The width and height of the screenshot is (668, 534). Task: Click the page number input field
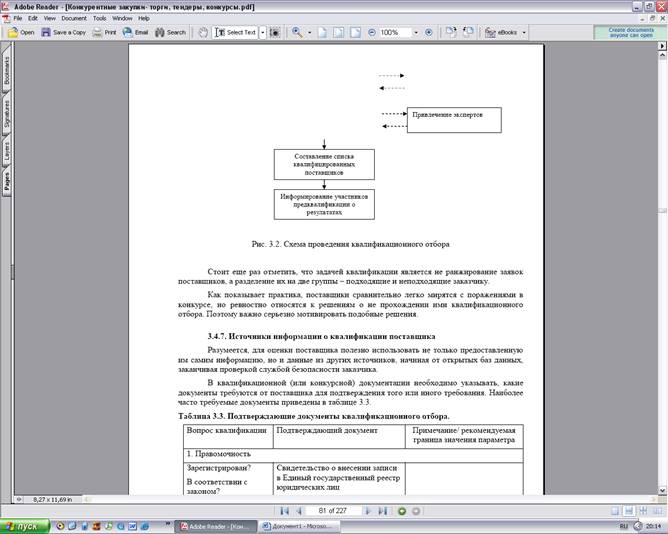click(321, 510)
